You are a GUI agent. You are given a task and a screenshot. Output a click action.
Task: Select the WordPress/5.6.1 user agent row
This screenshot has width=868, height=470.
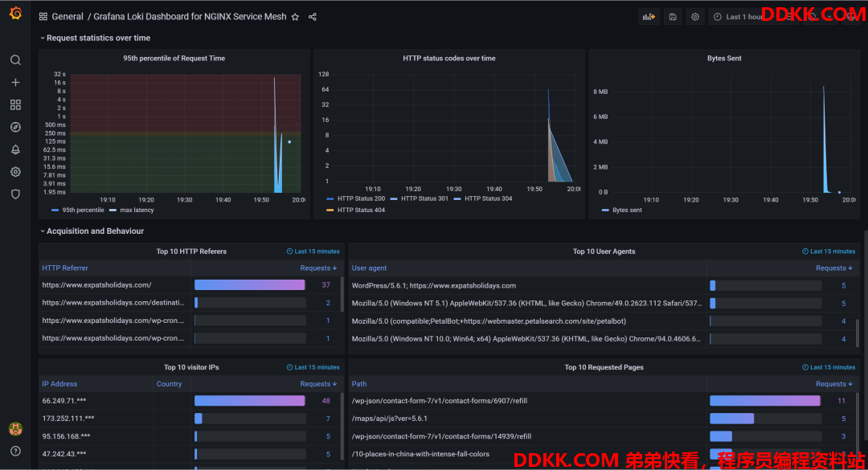(603, 286)
